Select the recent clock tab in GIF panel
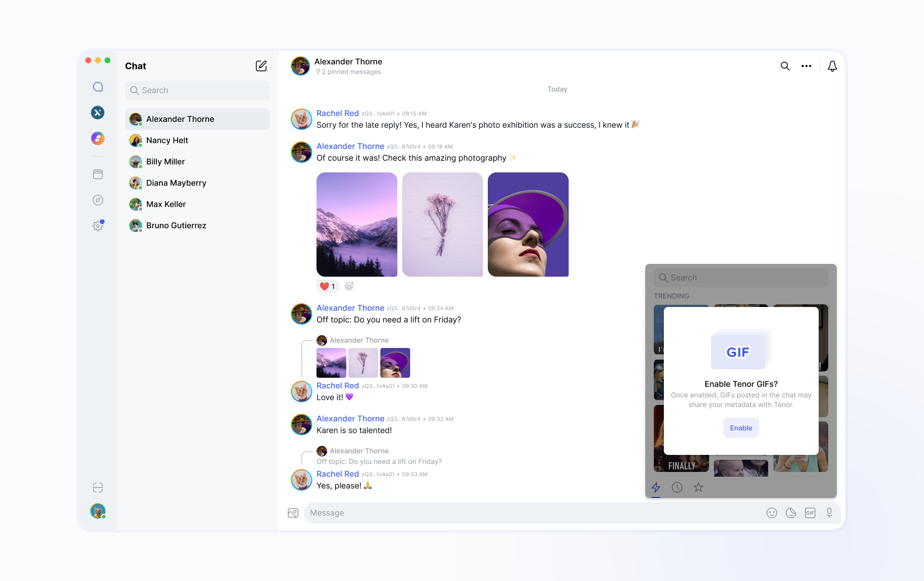The width and height of the screenshot is (924, 581). pos(677,487)
